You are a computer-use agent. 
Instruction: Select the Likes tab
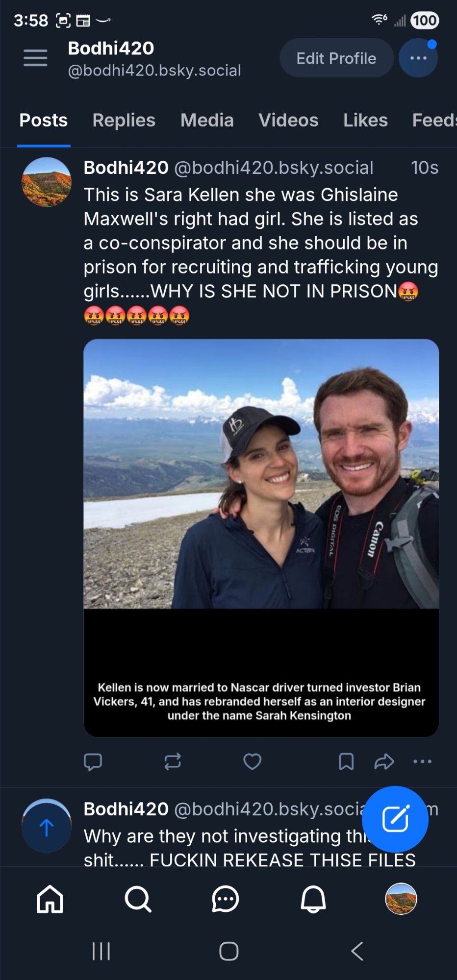[x=365, y=121]
